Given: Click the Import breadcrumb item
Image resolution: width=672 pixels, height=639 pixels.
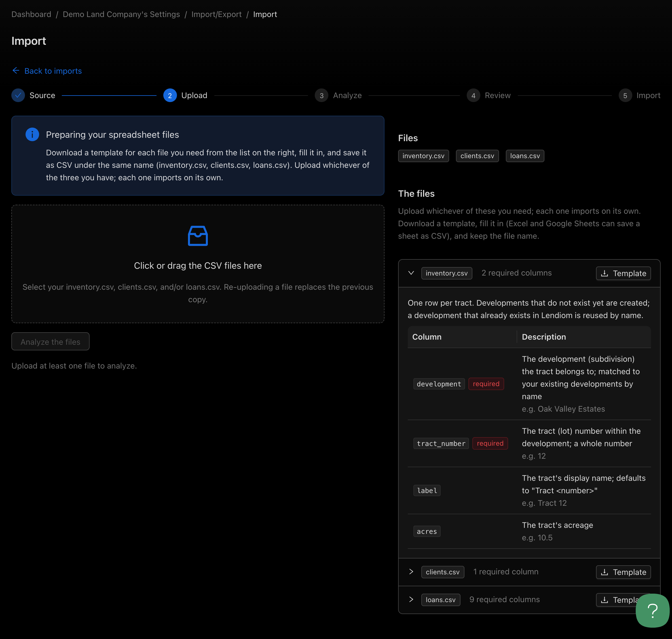Looking at the screenshot, I should (265, 14).
